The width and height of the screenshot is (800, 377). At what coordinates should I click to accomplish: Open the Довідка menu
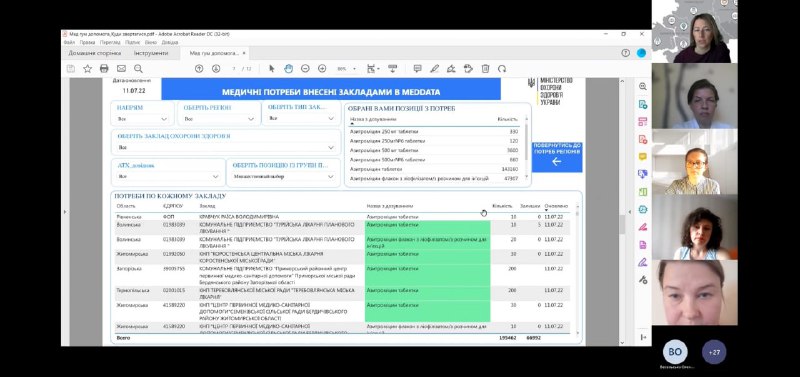pos(169,42)
